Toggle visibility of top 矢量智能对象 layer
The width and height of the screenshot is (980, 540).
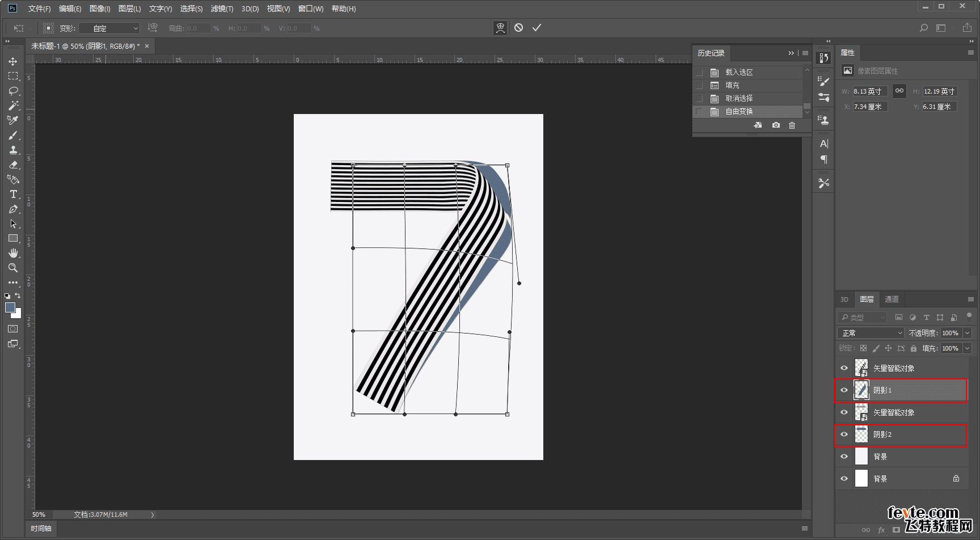point(844,368)
